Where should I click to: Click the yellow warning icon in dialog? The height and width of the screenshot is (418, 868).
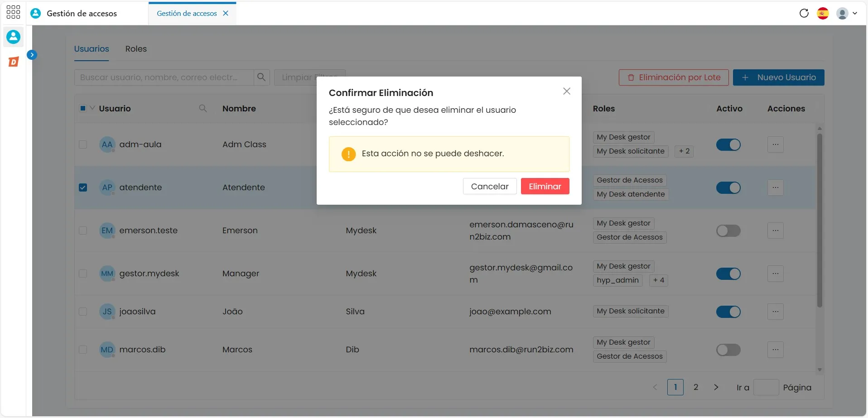pyautogui.click(x=348, y=154)
